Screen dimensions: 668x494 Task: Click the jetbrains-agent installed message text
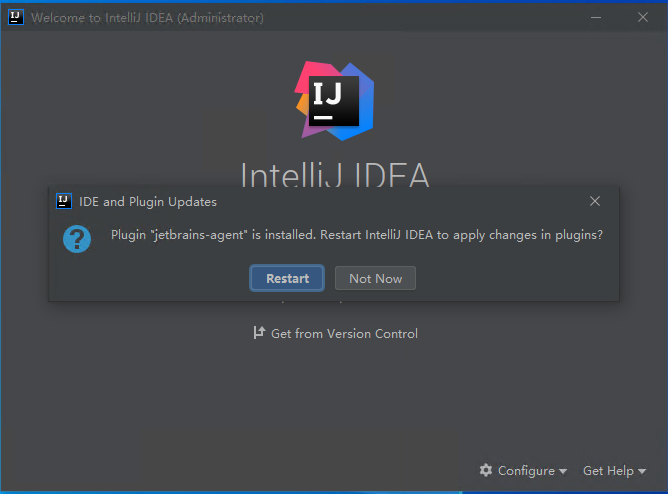point(357,235)
